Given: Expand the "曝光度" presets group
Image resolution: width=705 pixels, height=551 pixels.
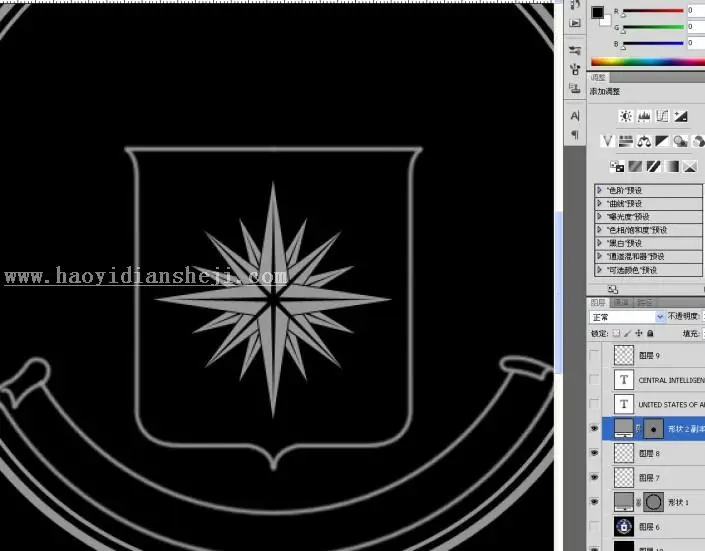Looking at the screenshot, I should pos(599,216).
